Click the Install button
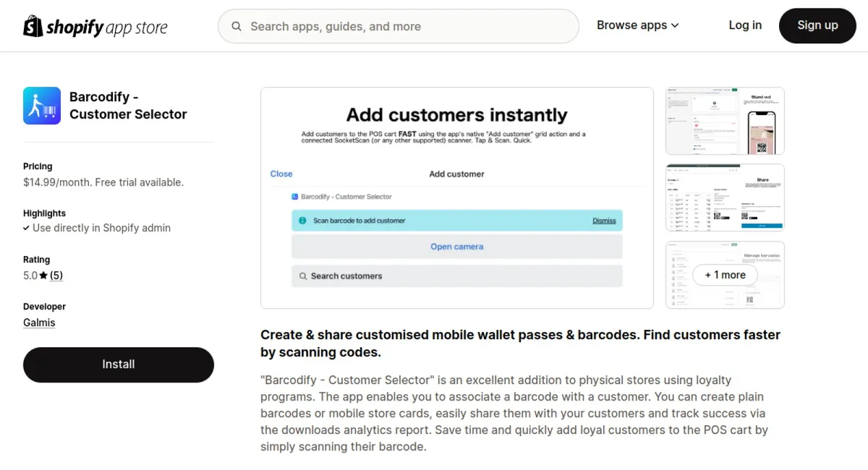 coord(119,364)
